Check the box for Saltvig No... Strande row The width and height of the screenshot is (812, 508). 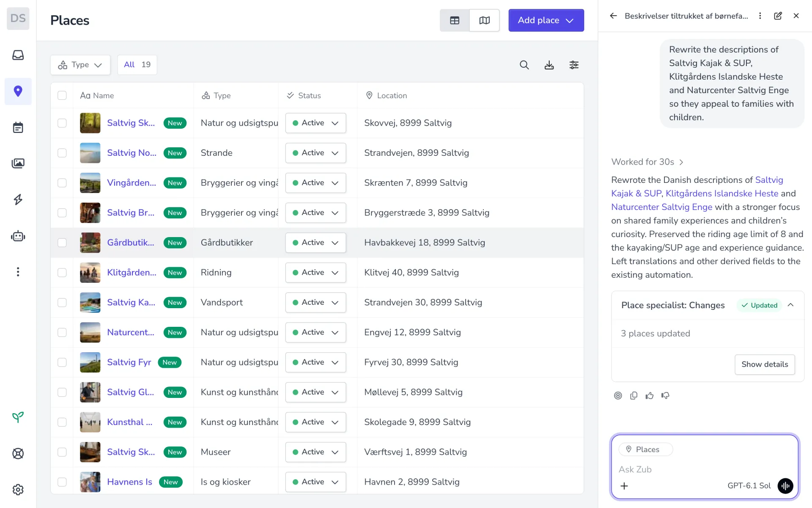[62, 153]
